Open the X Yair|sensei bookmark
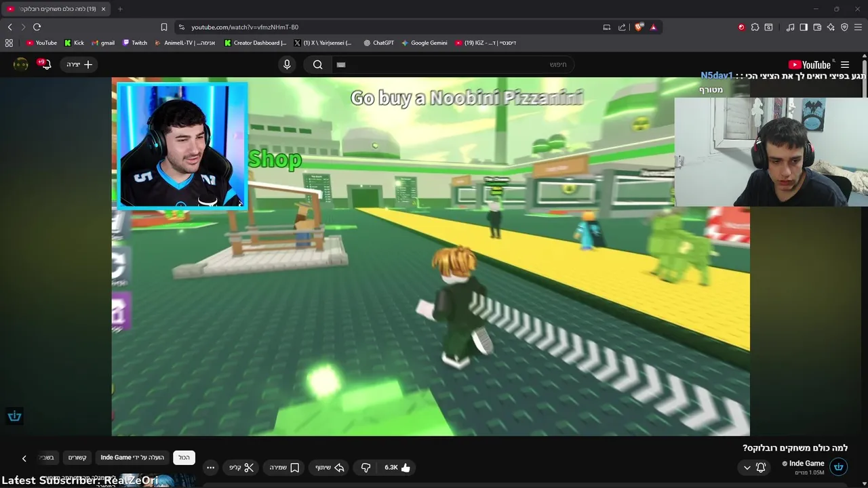868x488 pixels. (323, 43)
